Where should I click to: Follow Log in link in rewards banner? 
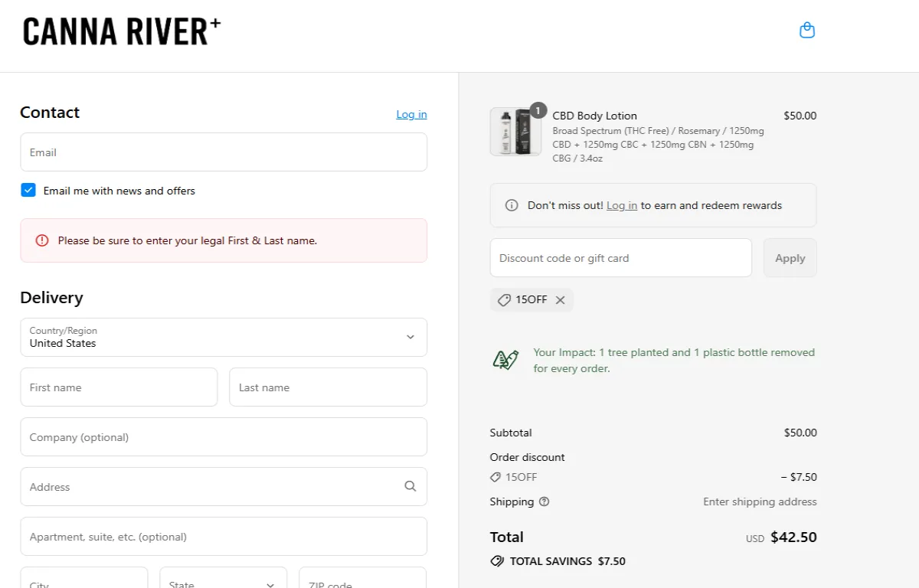click(621, 205)
